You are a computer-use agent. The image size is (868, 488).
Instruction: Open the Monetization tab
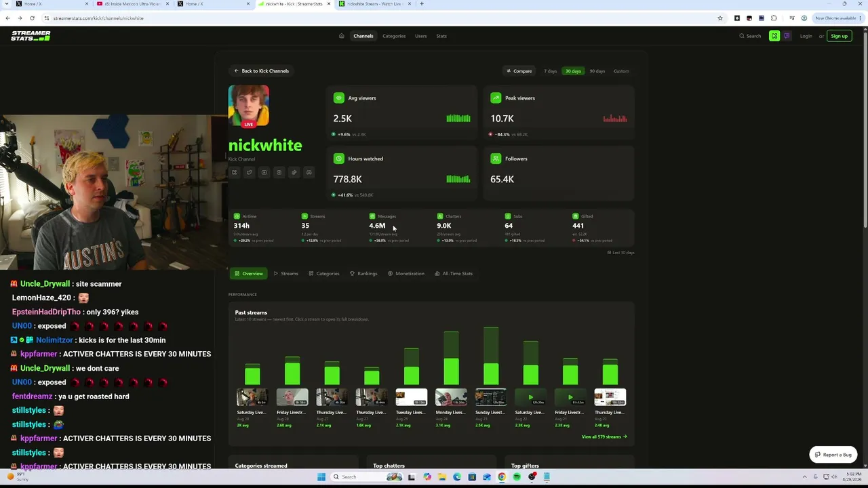[406, 274]
